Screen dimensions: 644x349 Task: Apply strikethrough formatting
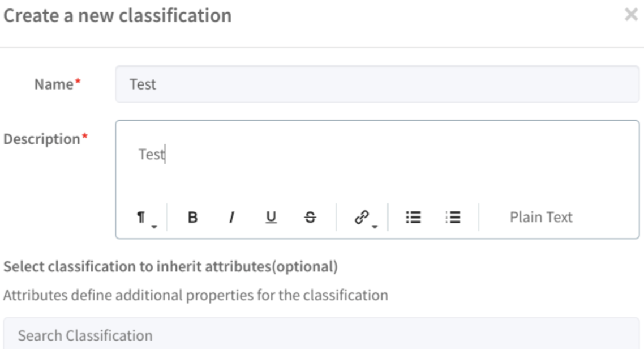tap(311, 218)
